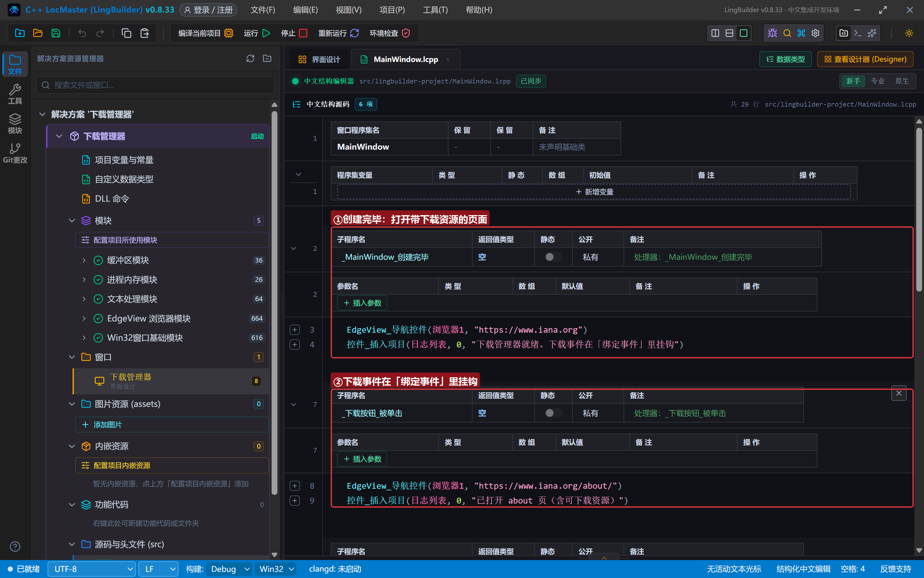Screen dimensions: 924x578
Task: Switch to the 界面设计 tab
Action: [x=319, y=59]
